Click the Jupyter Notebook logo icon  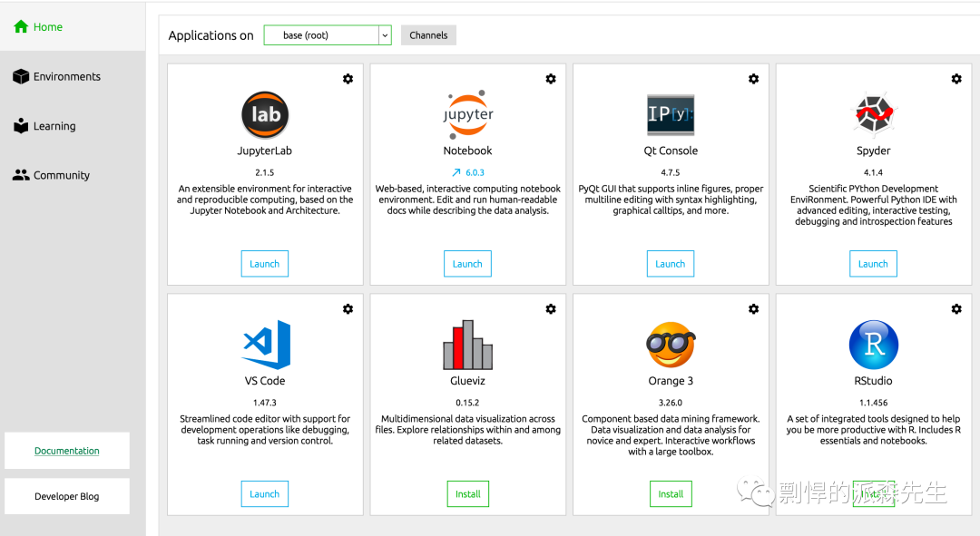point(468,114)
